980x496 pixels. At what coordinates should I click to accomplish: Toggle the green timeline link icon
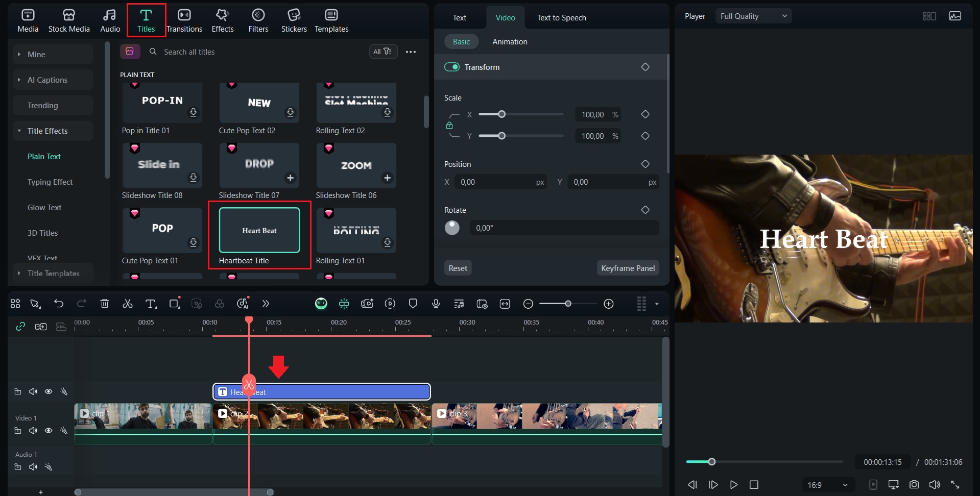(x=20, y=327)
